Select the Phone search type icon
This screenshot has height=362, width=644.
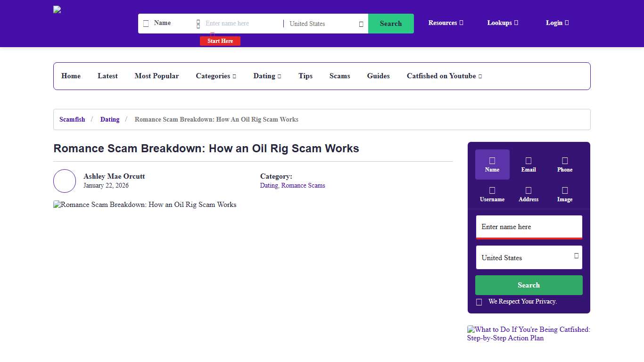[x=564, y=162]
